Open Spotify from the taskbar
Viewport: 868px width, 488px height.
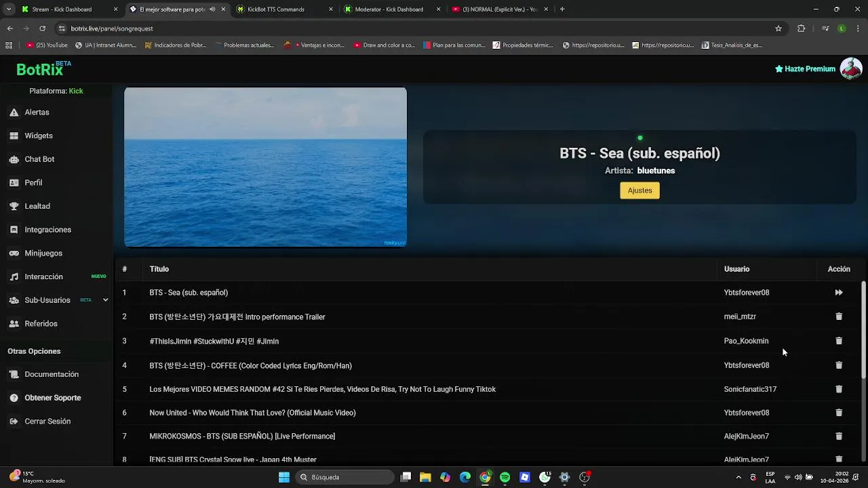505,477
